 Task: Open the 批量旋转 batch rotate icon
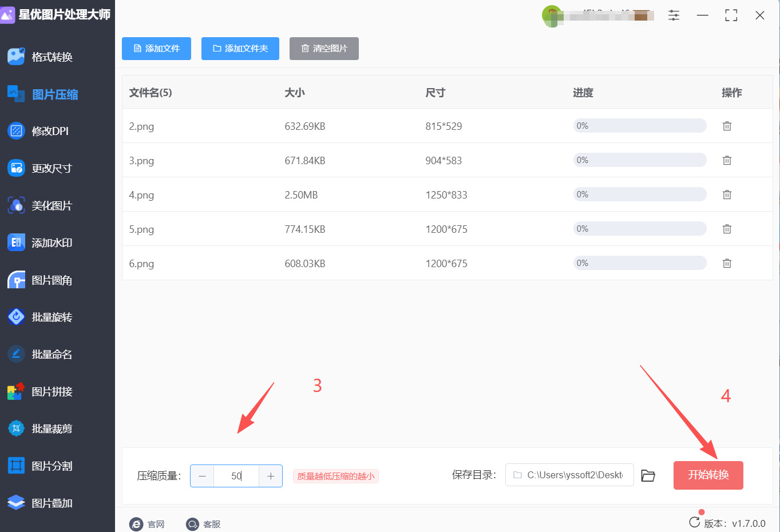tap(16, 317)
